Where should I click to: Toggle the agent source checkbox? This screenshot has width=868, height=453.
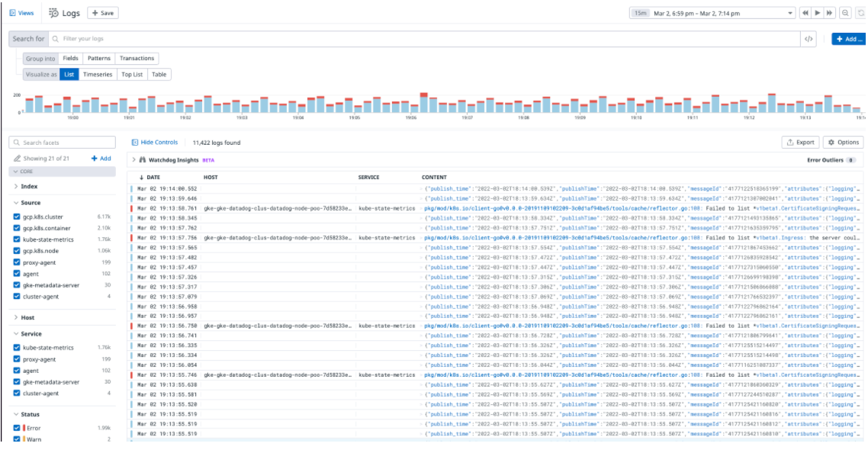pos(17,274)
